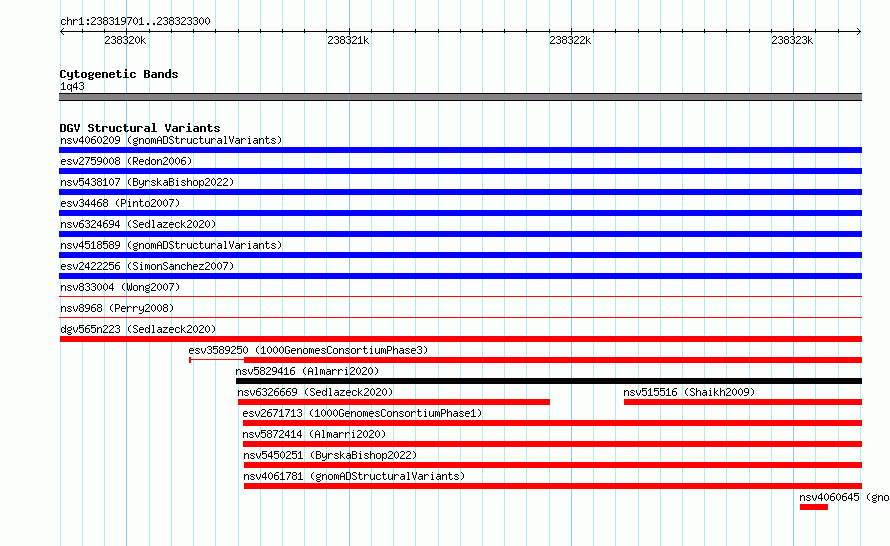The height and width of the screenshot is (546, 890).
Task: Click the Cytogenetic Bands track title
Action: [x=119, y=74]
